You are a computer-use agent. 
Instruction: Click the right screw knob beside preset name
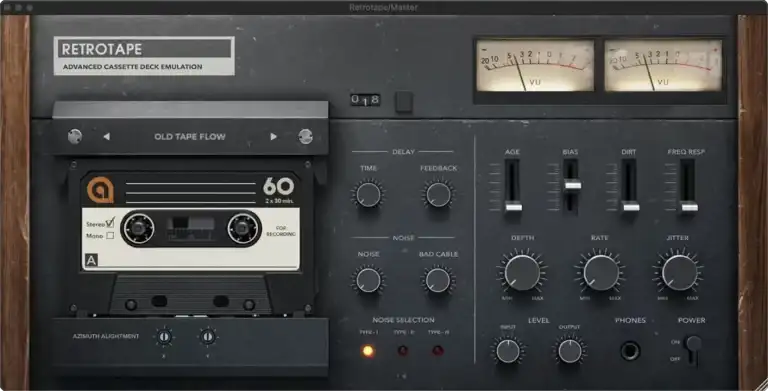306,137
